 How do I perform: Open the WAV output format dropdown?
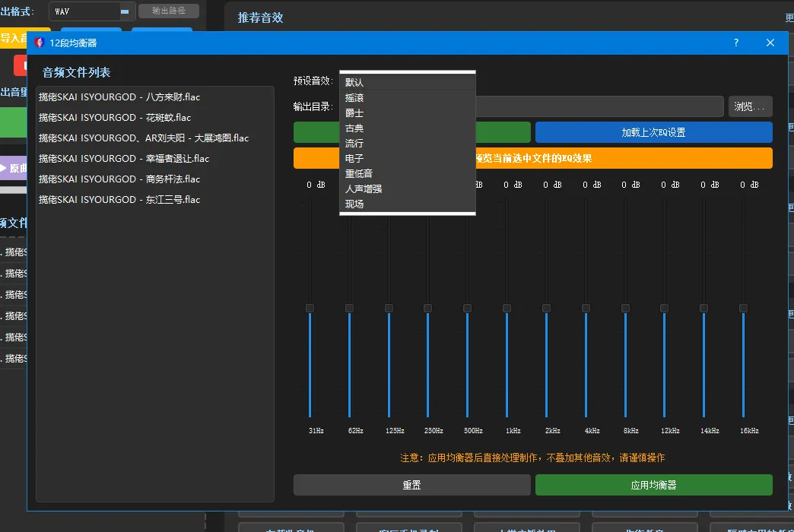92,11
